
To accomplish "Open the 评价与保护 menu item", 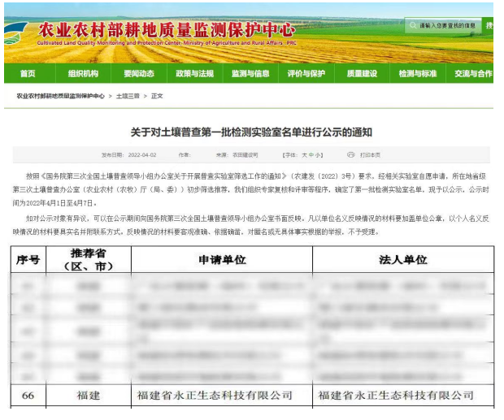I will coord(306,74).
